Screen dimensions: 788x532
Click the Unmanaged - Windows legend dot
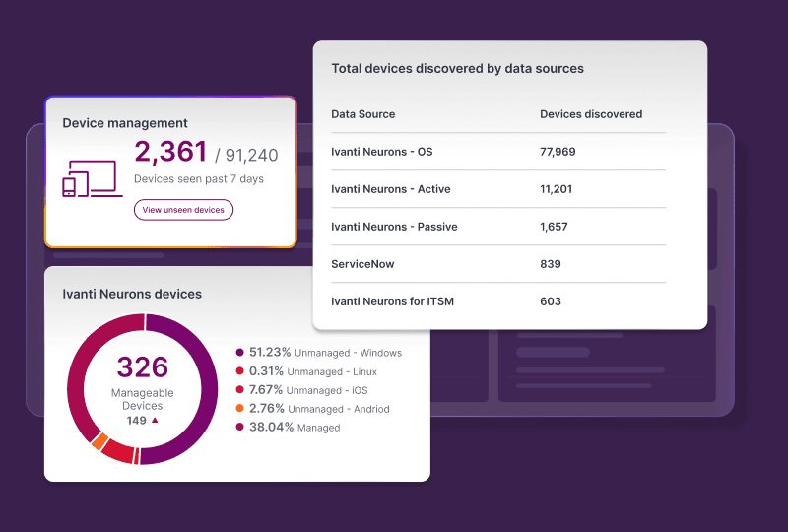[239, 353]
